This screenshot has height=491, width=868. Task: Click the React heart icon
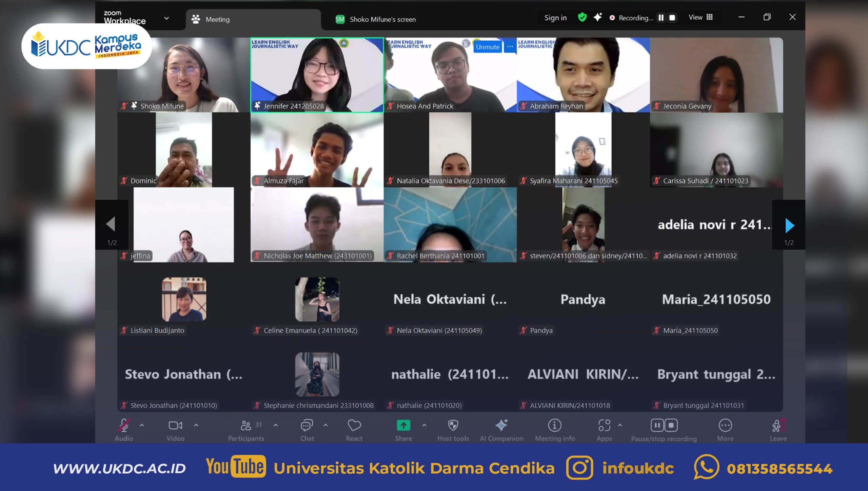pyautogui.click(x=354, y=426)
